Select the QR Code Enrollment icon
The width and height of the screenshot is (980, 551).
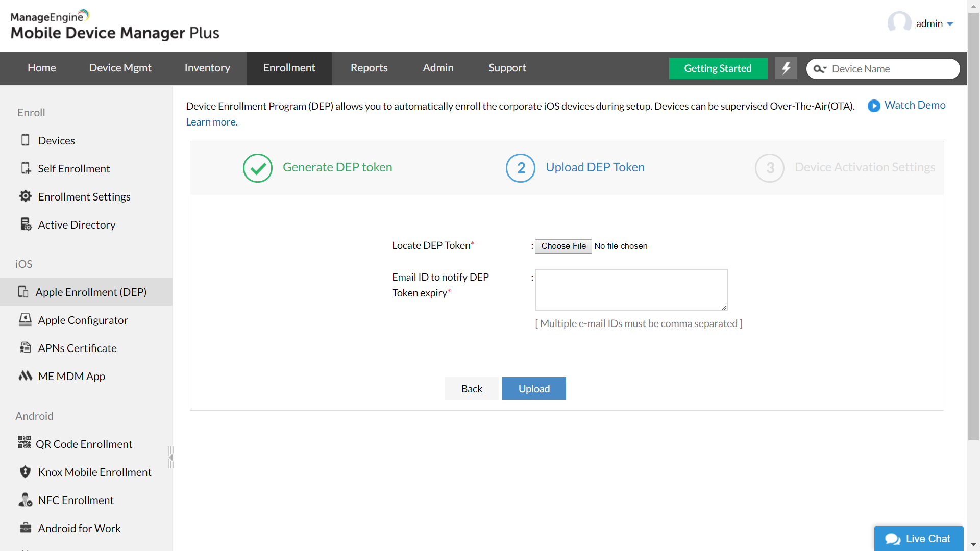tap(24, 443)
